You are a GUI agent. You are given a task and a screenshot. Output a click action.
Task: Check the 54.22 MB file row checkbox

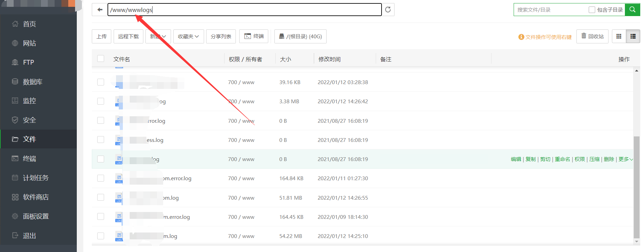101,236
